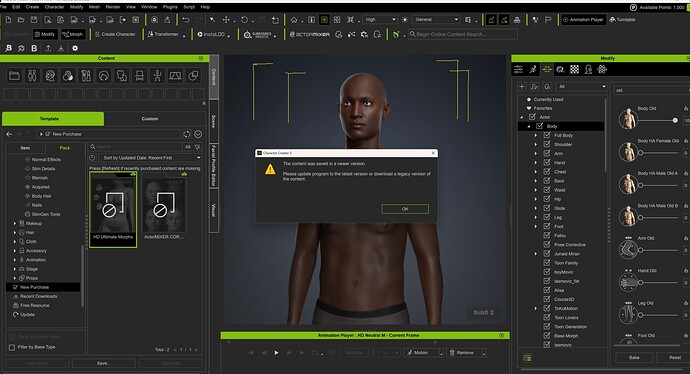This screenshot has width=690, height=374.
Task: Uncheck the Full Body checkbox
Action: pos(547,135)
